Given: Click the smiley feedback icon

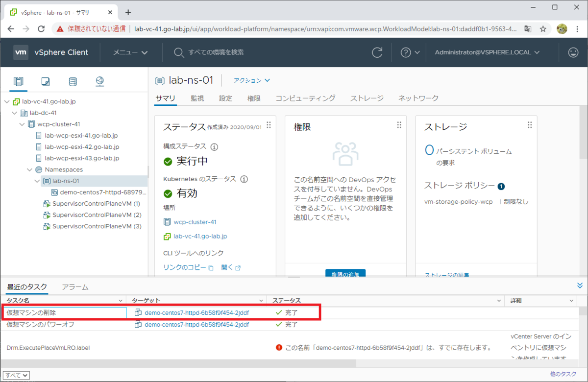Looking at the screenshot, I should [573, 52].
